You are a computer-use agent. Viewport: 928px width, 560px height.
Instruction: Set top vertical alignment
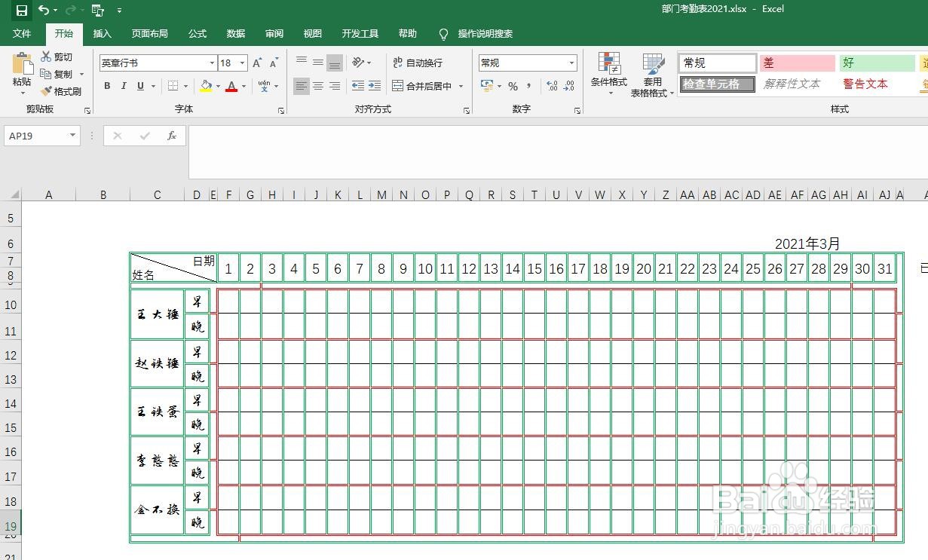(x=302, y=63)
